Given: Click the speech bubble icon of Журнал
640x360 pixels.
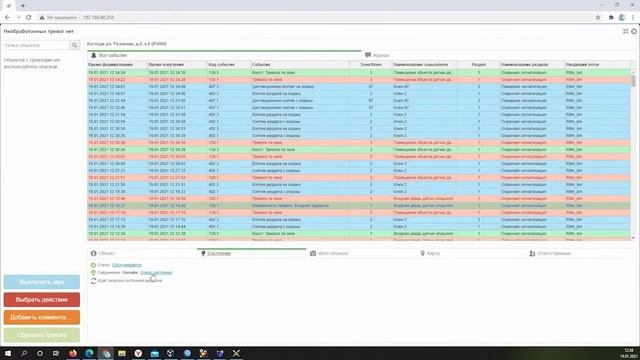Looking at the screenshot, I should point(368,55).
